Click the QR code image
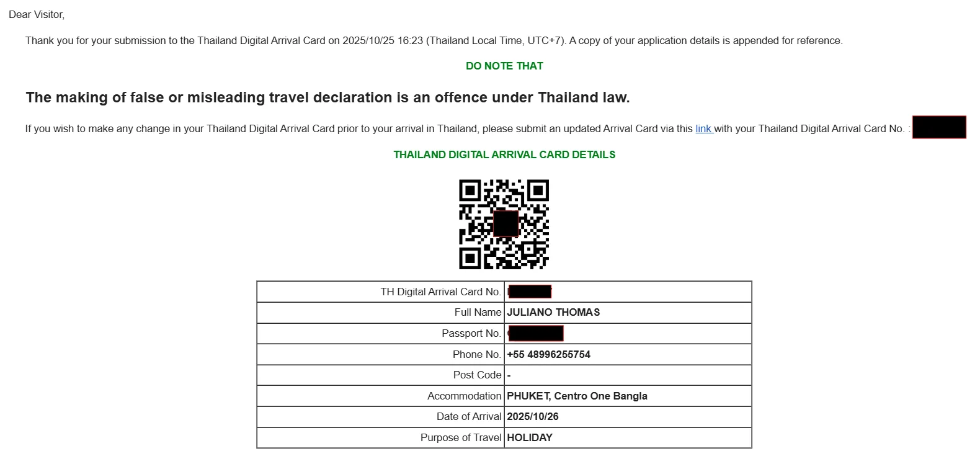Image resolution: width=980 pixels, height=451 pixels. [x=504, y=224]
